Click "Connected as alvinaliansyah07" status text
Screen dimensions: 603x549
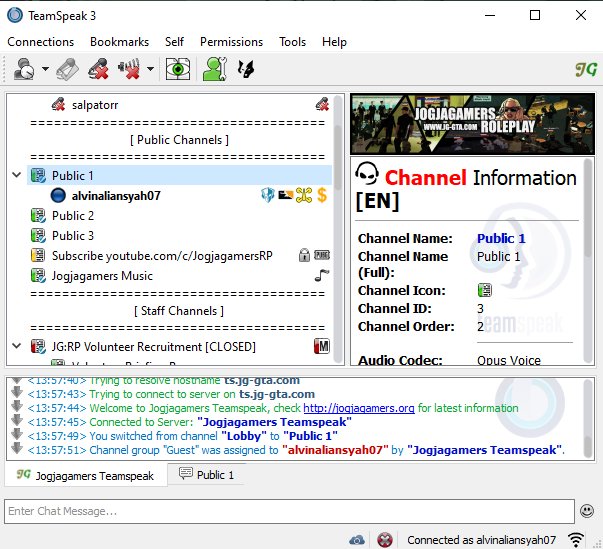(x=481, y=540)
